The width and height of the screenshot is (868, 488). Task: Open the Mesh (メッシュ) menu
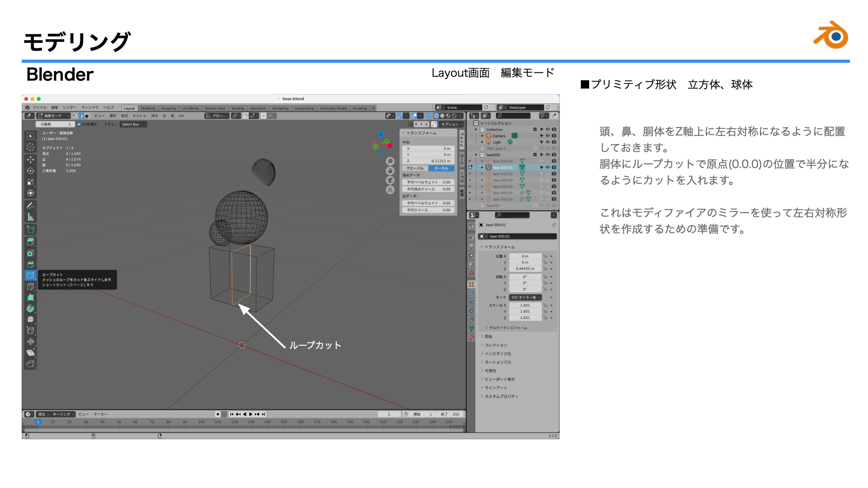tap(139, 116)
